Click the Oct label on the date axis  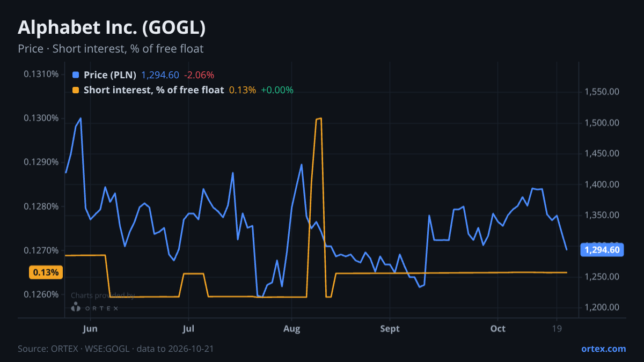498,329
